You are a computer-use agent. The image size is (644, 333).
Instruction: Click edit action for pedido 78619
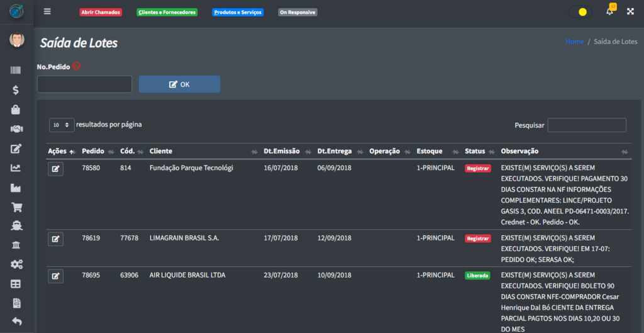[x=55, y=239]
